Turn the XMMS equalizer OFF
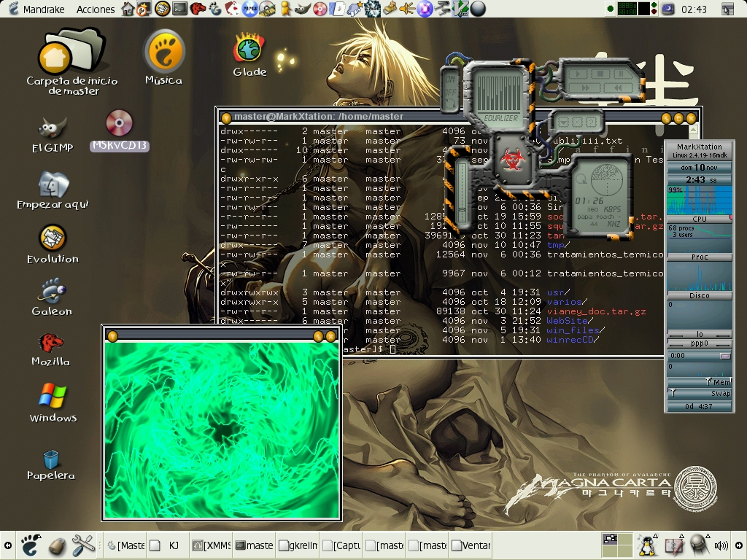This screenshot has width=747, height=560. tap(450, 91)
